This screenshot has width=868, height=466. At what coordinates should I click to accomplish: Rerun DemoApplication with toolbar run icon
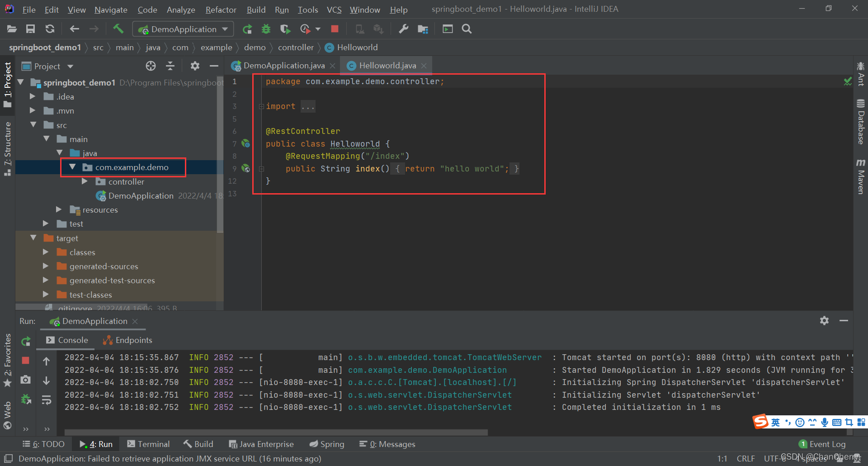click(247, 29)
